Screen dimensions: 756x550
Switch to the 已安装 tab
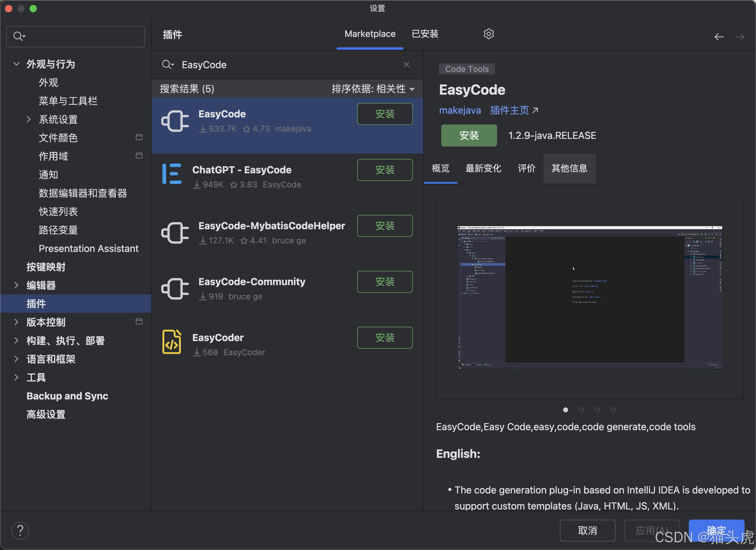(x=425, y=34)
